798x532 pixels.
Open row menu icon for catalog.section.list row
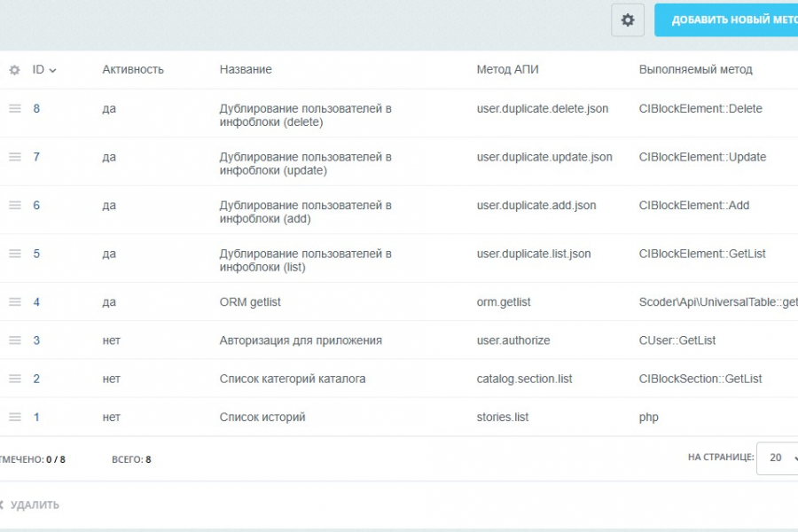pyautogui.click(x=15, y=379)
